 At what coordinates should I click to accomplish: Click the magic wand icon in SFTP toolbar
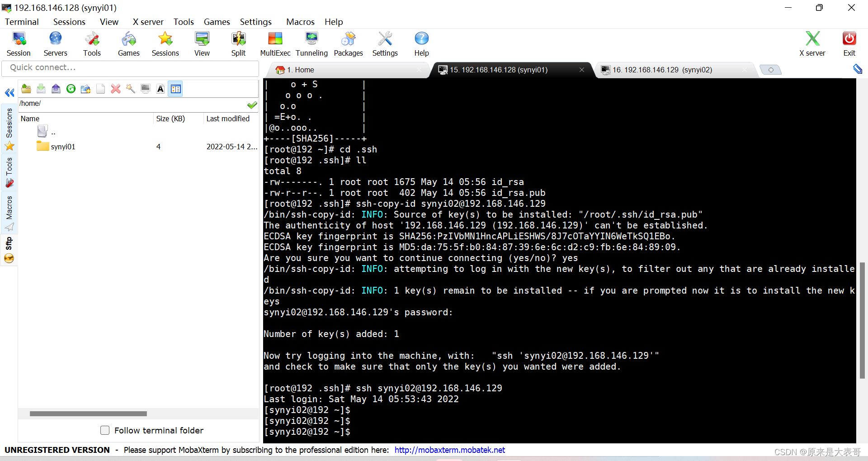point(131,89)
